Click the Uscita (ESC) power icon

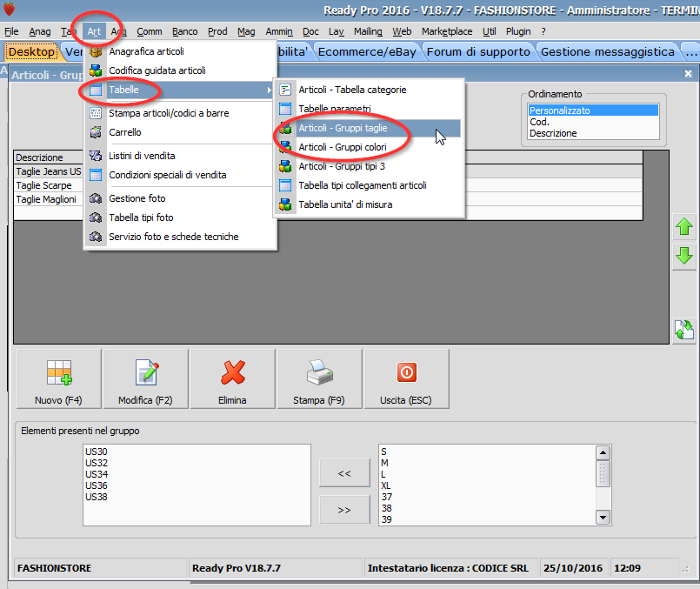(406, 372)
